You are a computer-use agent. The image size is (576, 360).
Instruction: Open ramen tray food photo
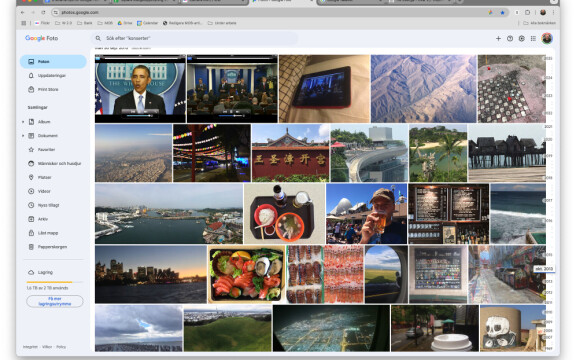pyautogui.click(x=284, y=214)
